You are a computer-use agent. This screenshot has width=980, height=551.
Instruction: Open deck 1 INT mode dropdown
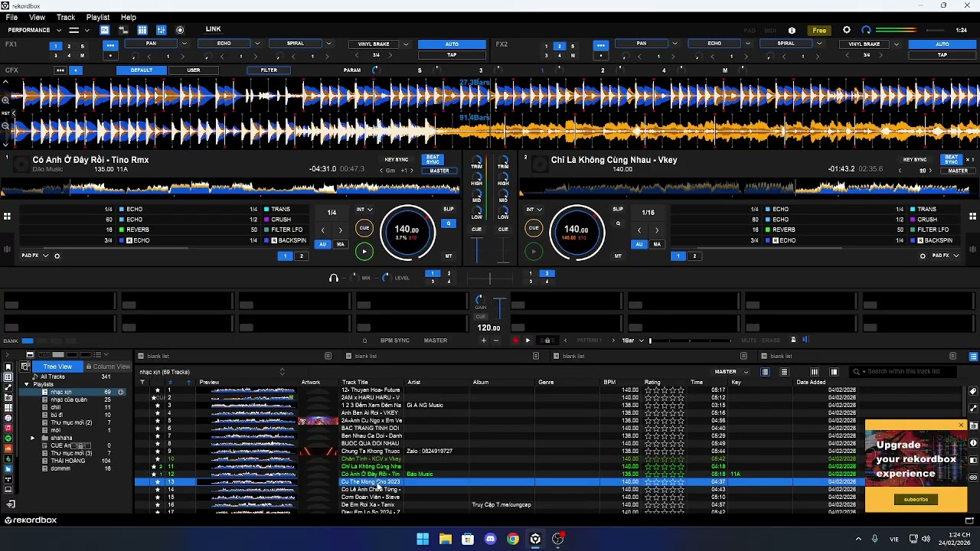click(x=364, y=209)
